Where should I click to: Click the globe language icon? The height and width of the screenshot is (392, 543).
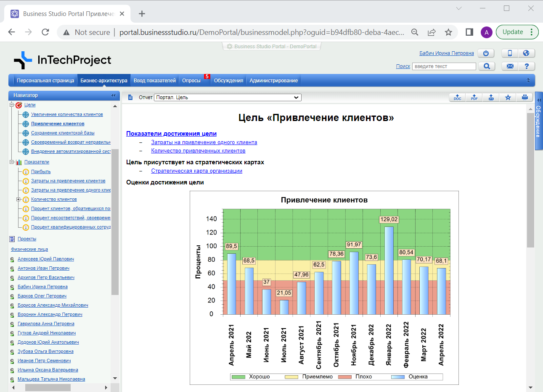[x=526, y=53]
